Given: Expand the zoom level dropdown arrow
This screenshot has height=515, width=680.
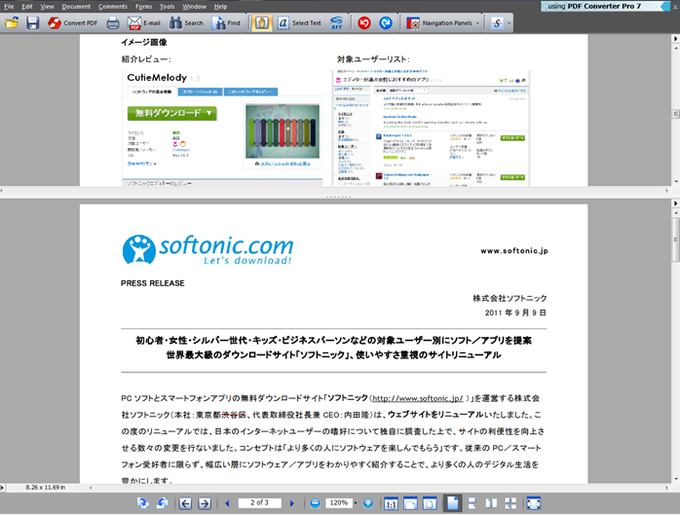Looking at the screenshot, I should tap(356, 503).
